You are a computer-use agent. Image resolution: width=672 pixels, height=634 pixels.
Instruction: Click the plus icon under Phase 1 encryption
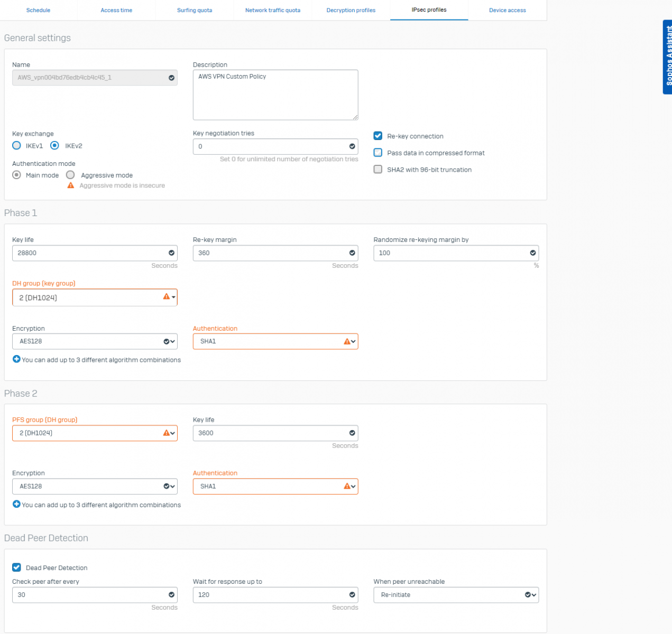click(16, 359)
